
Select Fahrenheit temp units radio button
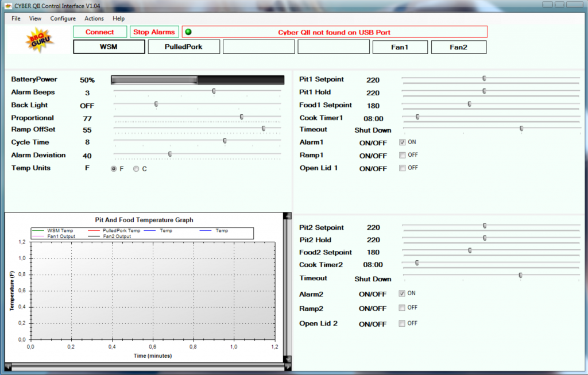[114, 169]
